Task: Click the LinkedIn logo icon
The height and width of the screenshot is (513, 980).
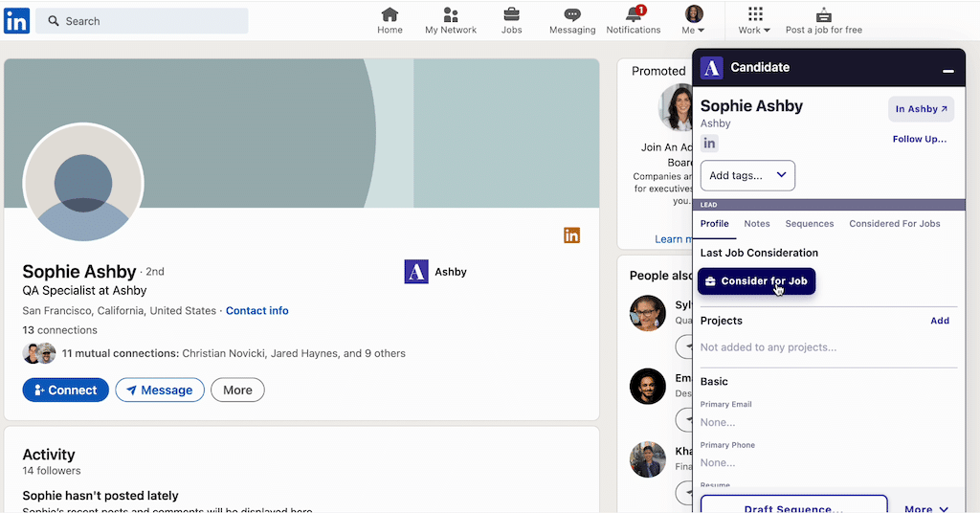Action: click(x=17, y=21)
